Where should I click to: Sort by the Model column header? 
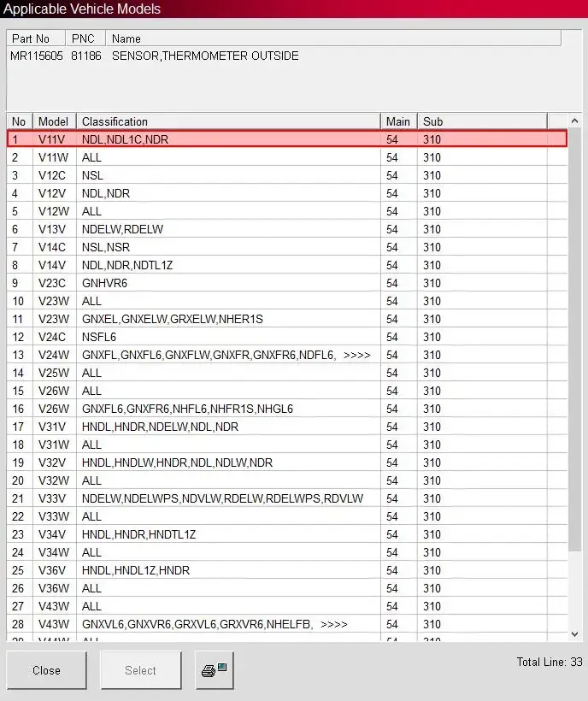pyautogui.click(x=54, y=121)
